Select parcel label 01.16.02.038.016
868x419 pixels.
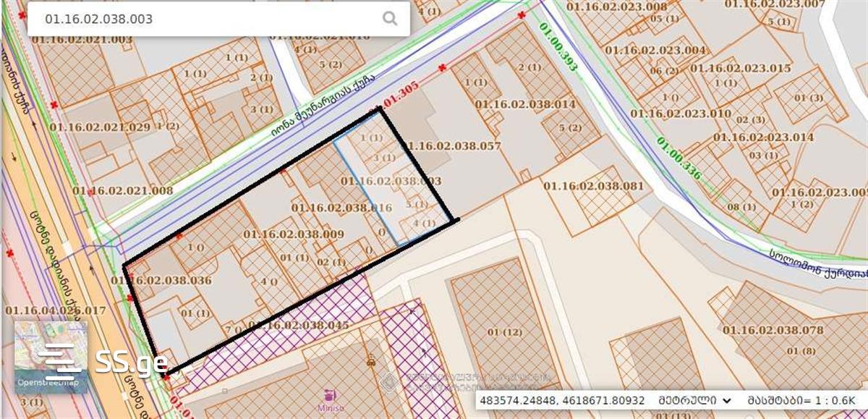pyautogui.click(x=341, y=208)
